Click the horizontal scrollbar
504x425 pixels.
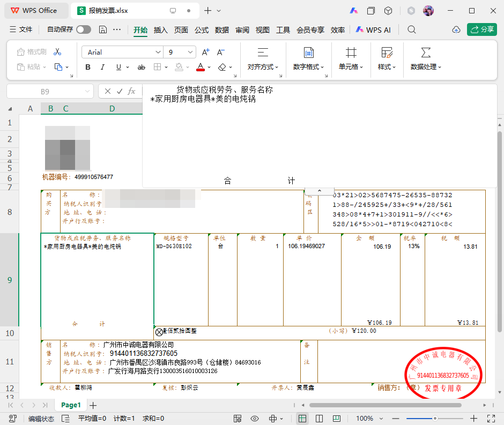tap(385, 405)
